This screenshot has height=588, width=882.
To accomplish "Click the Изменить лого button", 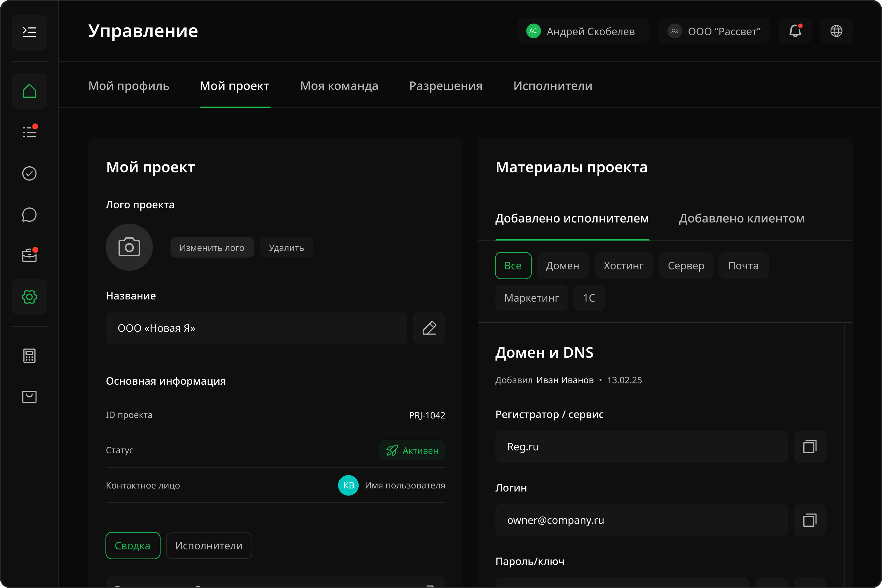I will (x=212, y=247).
